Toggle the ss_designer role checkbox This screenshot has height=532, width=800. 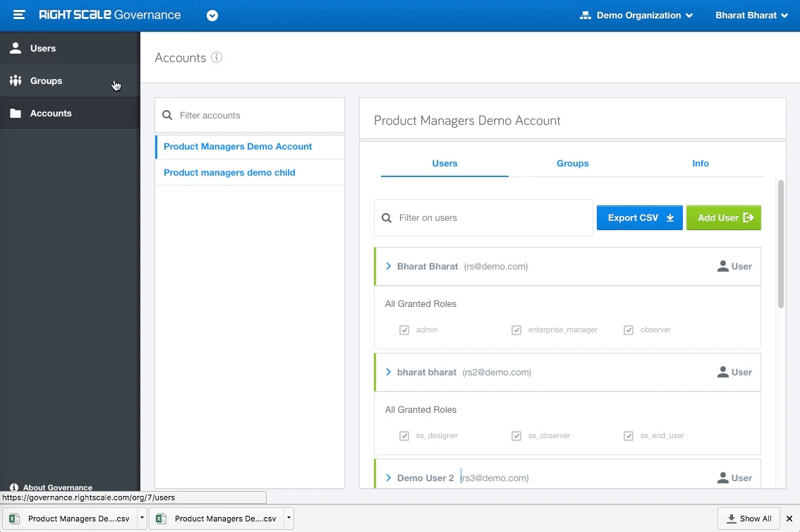[404, 435]
